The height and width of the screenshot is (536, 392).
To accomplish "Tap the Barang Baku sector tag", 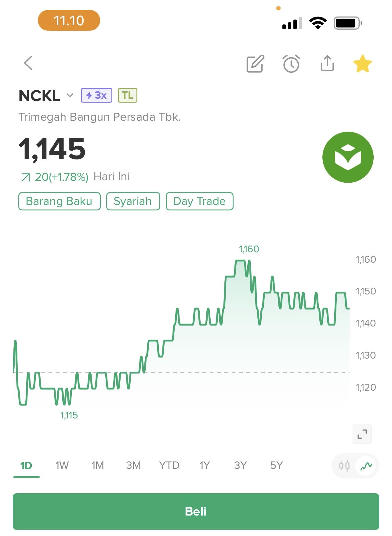I will [59, 201].
